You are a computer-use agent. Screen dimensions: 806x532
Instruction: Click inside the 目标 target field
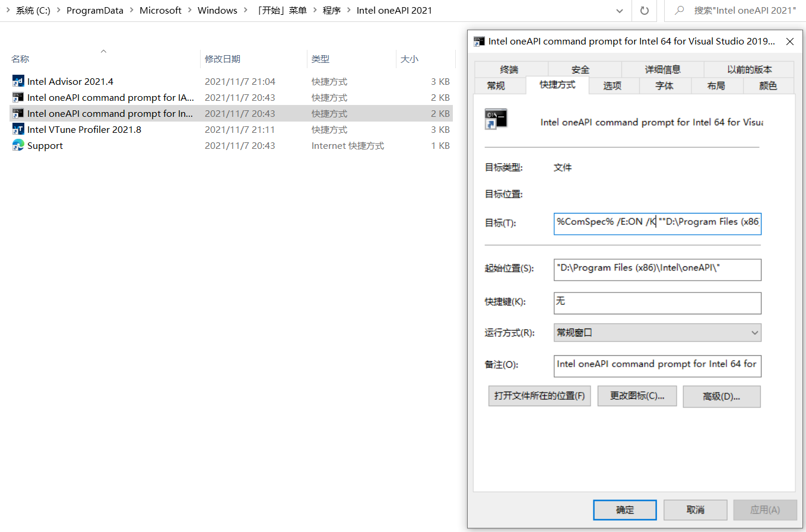657,223
